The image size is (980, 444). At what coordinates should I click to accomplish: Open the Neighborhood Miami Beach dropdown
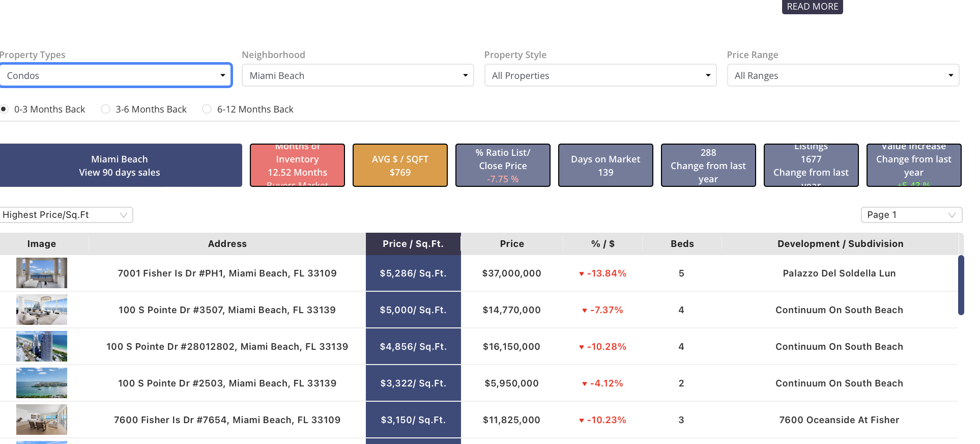click(358, 75)
